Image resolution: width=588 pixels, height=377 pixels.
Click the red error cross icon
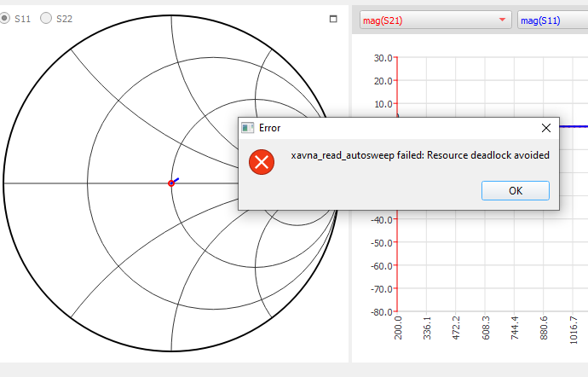262,160
